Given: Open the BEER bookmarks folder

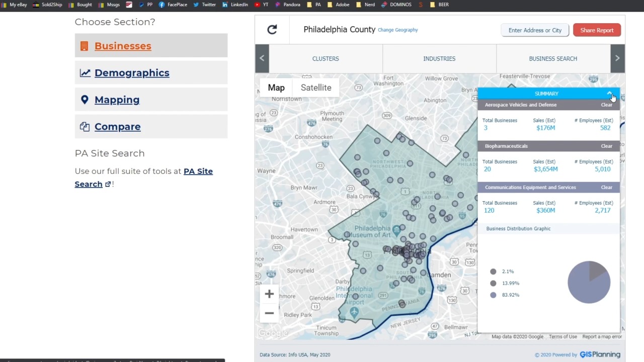Looking at the screenshot, I should (440, 5).
